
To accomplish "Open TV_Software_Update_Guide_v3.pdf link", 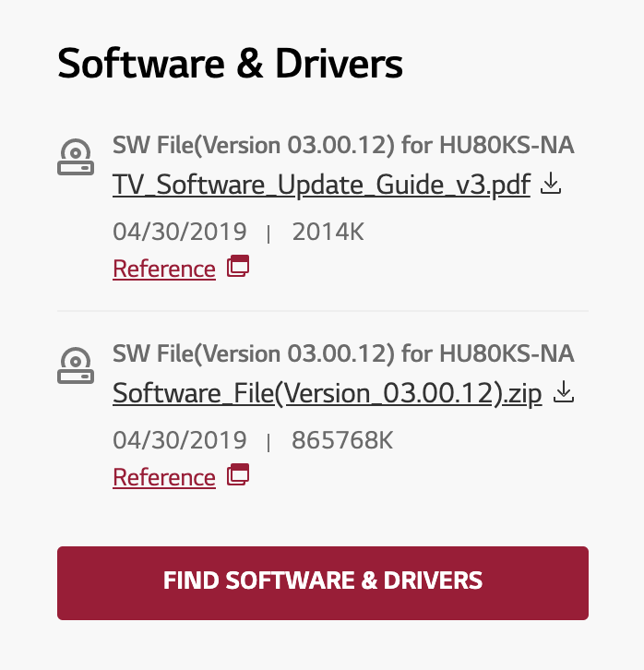I will pos(322,185).
